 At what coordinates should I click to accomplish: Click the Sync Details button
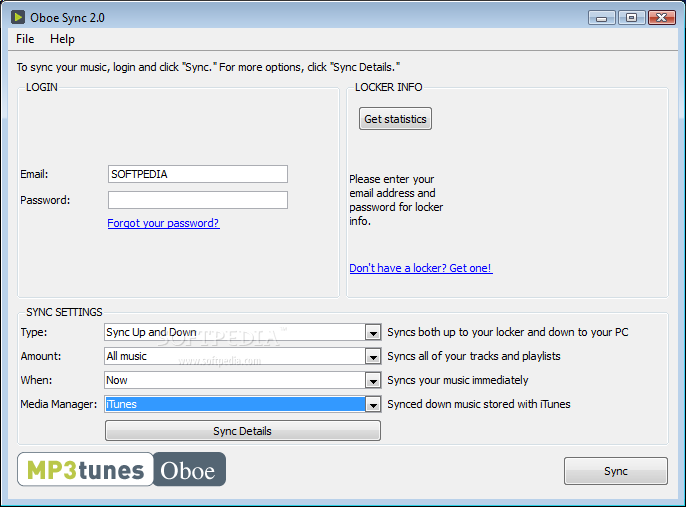(243, 431)
